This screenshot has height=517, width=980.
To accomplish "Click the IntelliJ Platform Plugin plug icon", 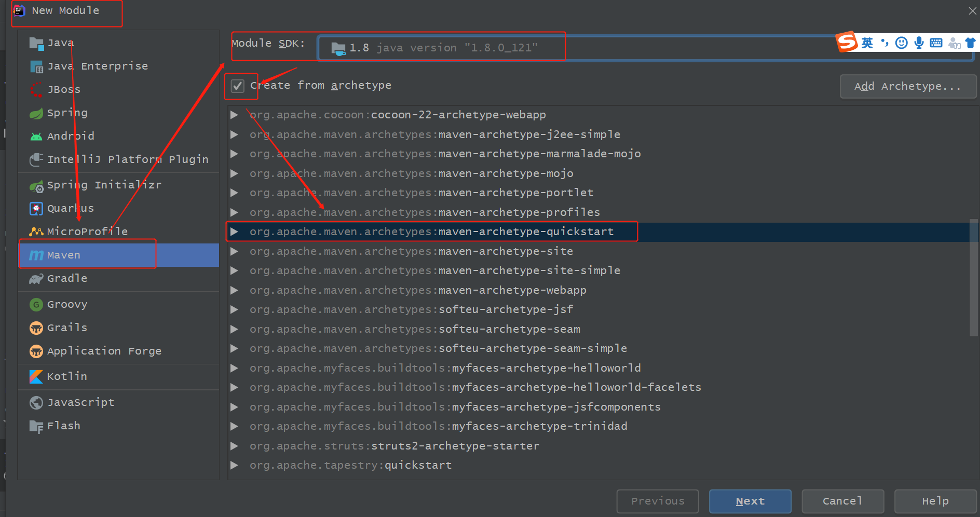I will [x=36, y=159].
